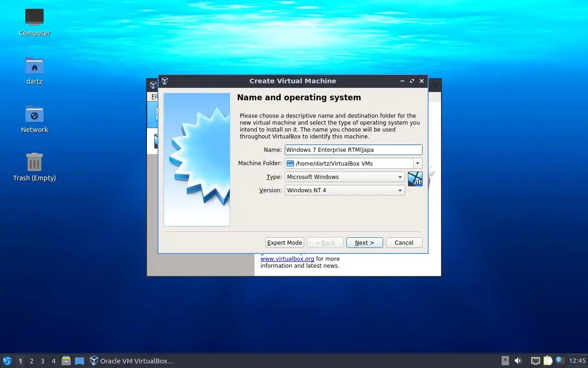The height and width of the screenshot is (368, 588).
Task: Open the volume speaker tray icon
Action: pos(518,361)
